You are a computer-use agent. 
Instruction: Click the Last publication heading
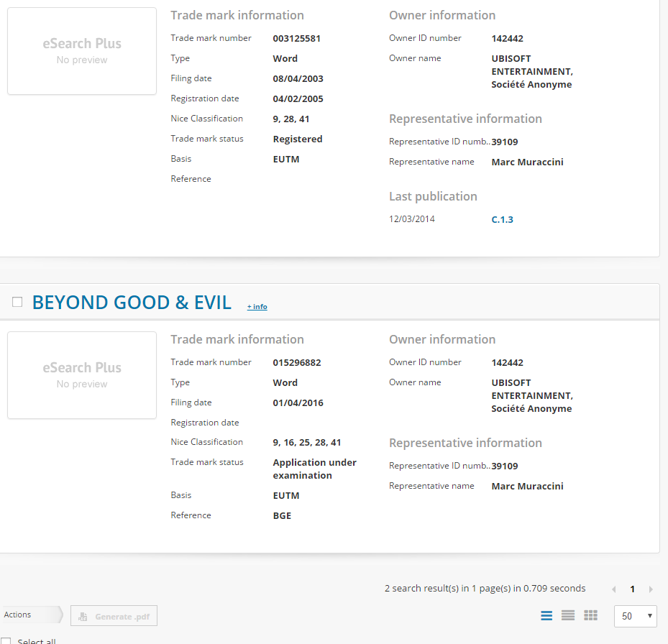pos(433,196)
